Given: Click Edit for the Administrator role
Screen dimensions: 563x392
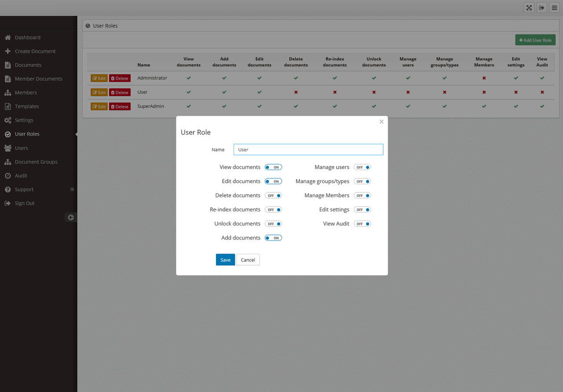Looking at the screenshot, I should [99, 78].
